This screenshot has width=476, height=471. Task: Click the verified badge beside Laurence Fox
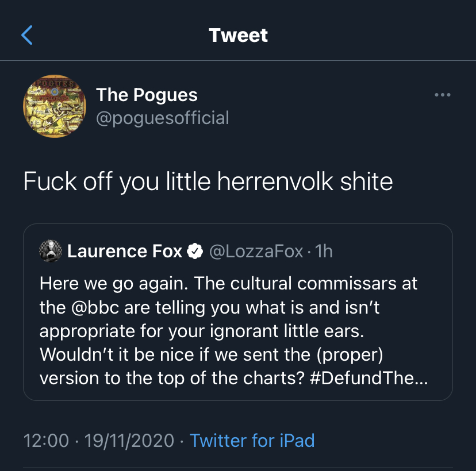pyautogui.click(x=195, y=251)
